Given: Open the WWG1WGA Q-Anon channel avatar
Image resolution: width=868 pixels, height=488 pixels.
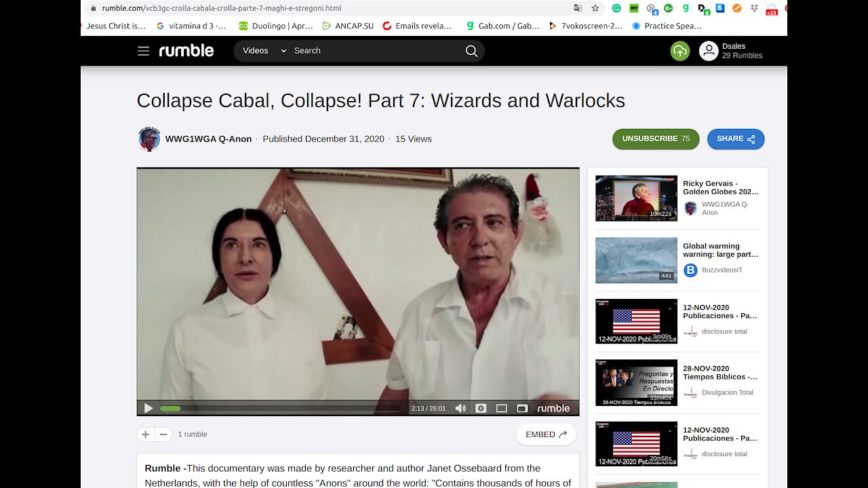Looking at the screenshot, I should (x=149, y=139).
